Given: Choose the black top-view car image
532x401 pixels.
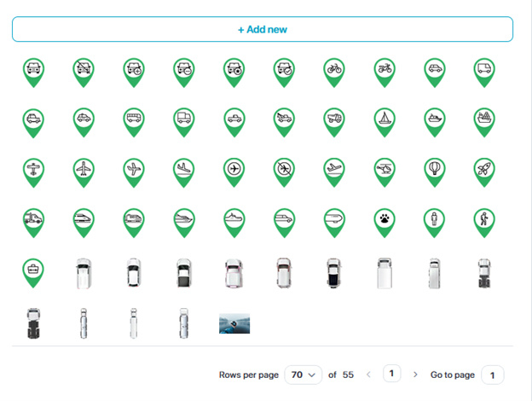Looking at the screenshot, I should (x=332, y=273).
